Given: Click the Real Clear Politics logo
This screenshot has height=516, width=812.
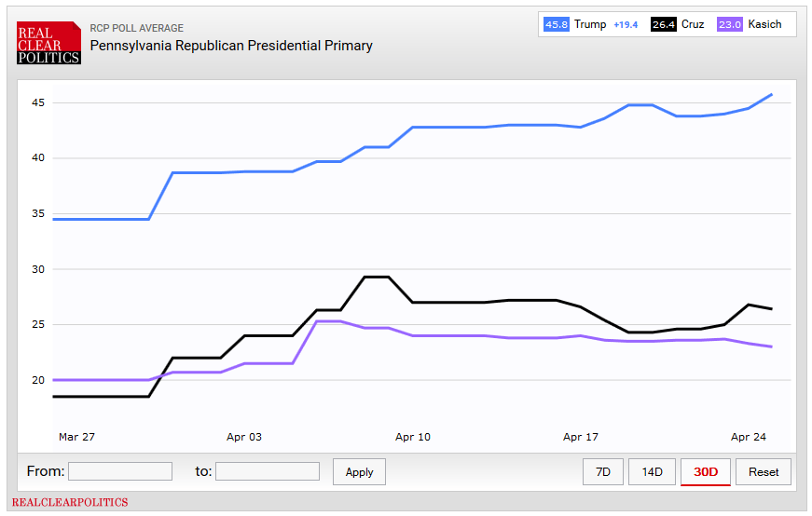Looking at the screenshot, I should [x=48, y=43].
